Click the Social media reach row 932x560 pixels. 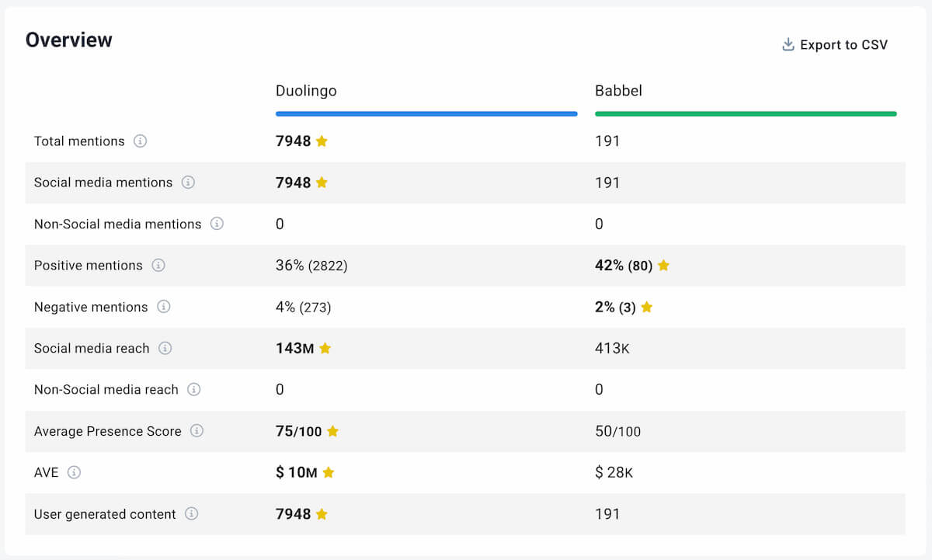pyautogui.click(x=466, y=349)
